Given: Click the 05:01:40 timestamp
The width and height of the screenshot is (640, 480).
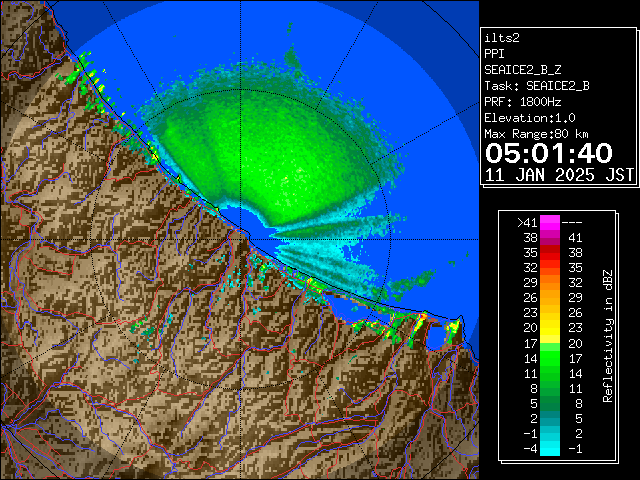Looking at the screenshot, I should [x=549, y=153].
